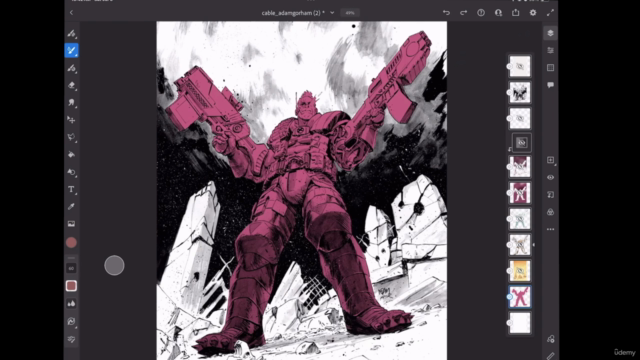Viewport: 640px width, 360px height.
Task: Adjust the brush size value 60
Action: (x=71, y=268)
